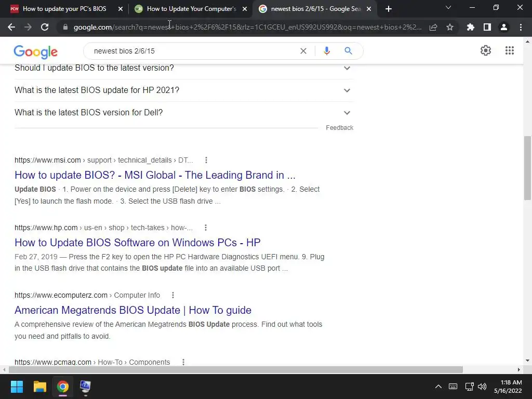Expand 'What is the latest BIOS version for Dell?'
532x399 pixels.
184,113
